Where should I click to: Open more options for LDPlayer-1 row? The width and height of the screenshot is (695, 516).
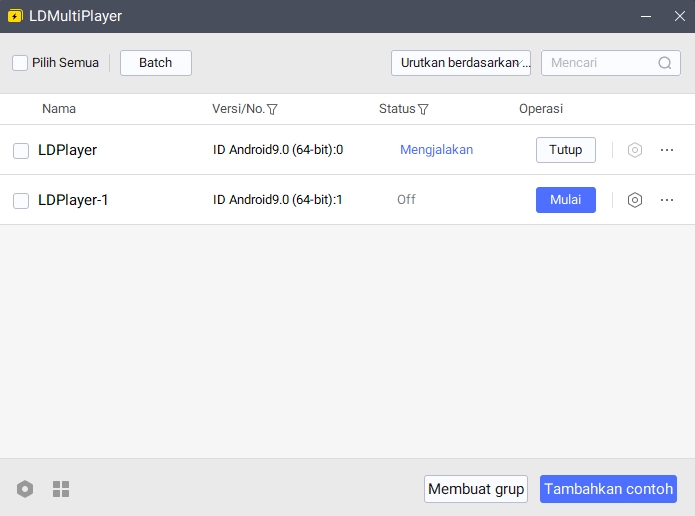(667, 200)
